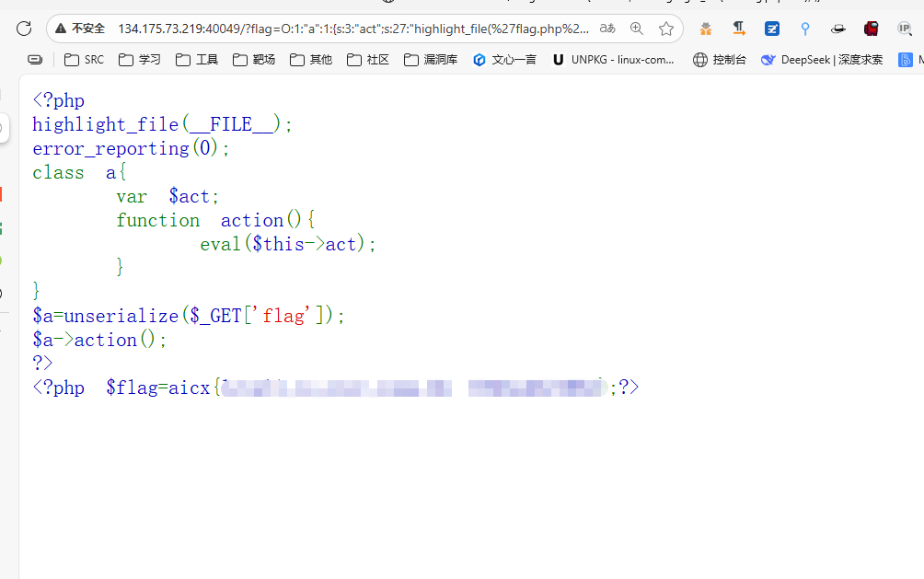
Task: Bookmark this page with the star icon
Action: (666, 29)
